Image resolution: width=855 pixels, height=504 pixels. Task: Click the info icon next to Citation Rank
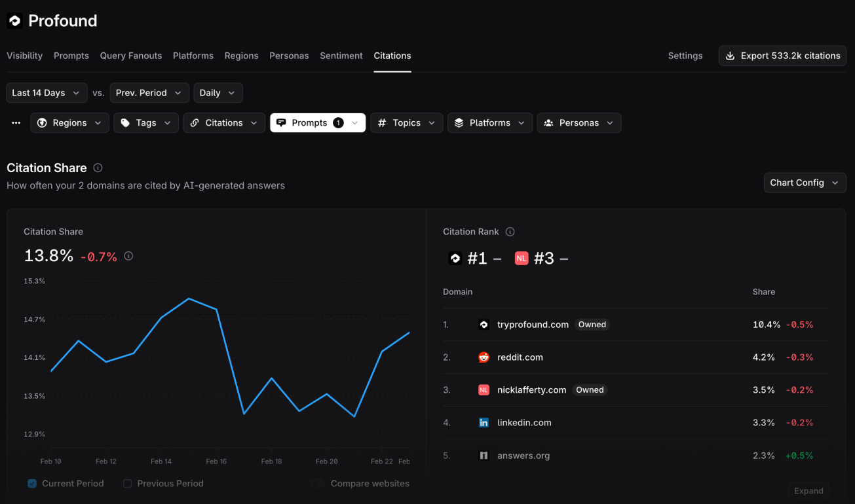click(x=510, y=232)
